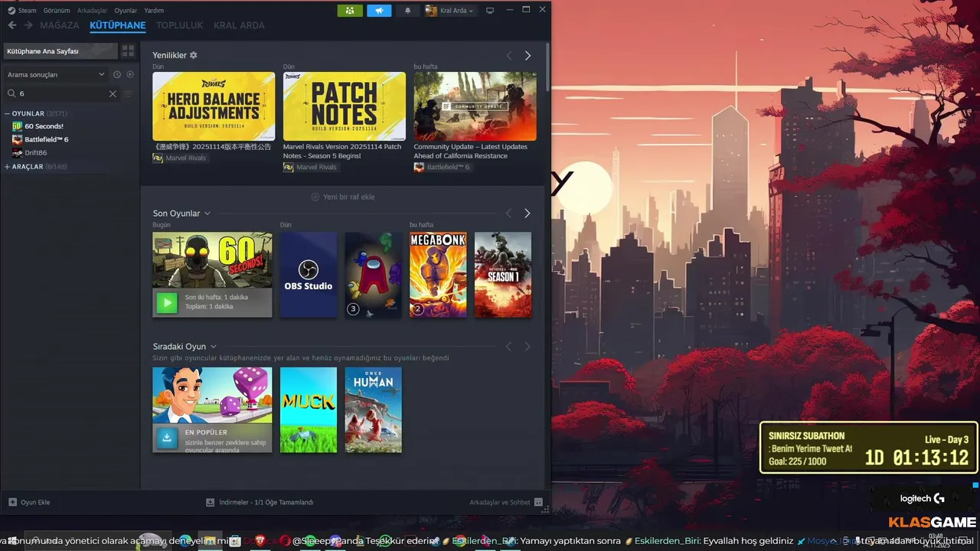
Task: Select the KÜTÜPHANE tab
Action: pos(117,25)
